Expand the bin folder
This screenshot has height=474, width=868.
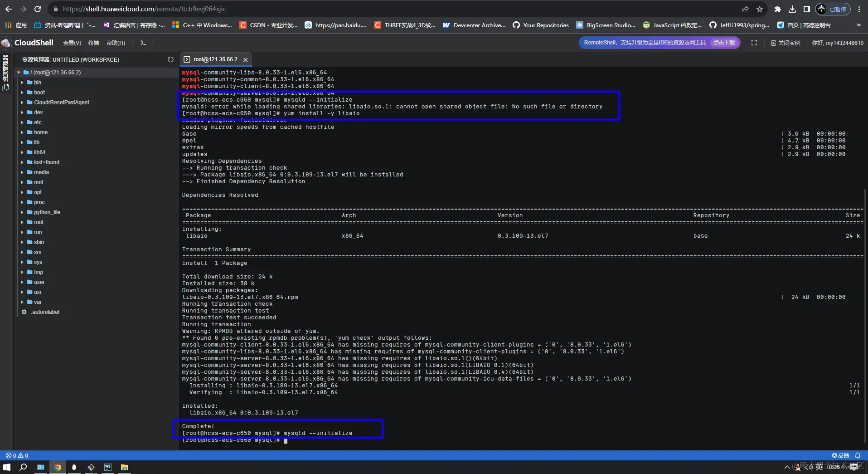point(22,83)
